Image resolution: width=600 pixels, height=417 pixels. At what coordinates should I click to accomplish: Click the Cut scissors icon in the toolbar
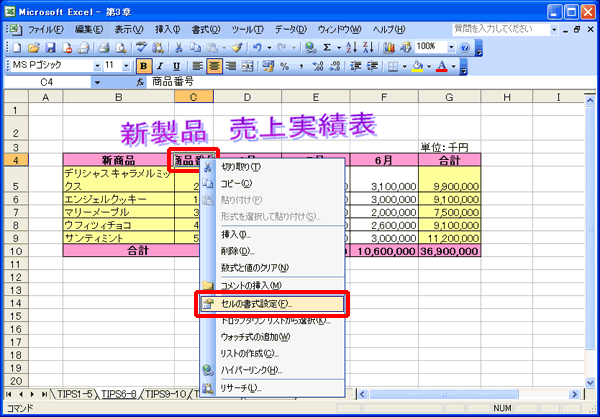pos(179,48)
